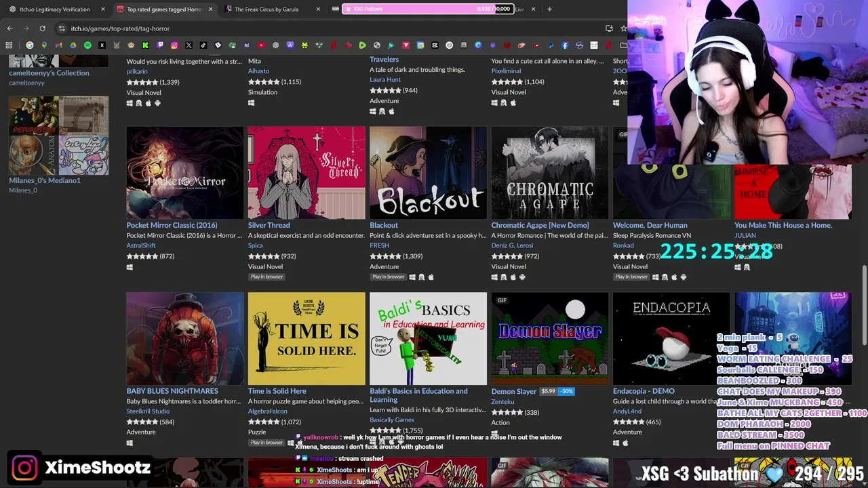Open author Basically Games' profile

[391, 420]
